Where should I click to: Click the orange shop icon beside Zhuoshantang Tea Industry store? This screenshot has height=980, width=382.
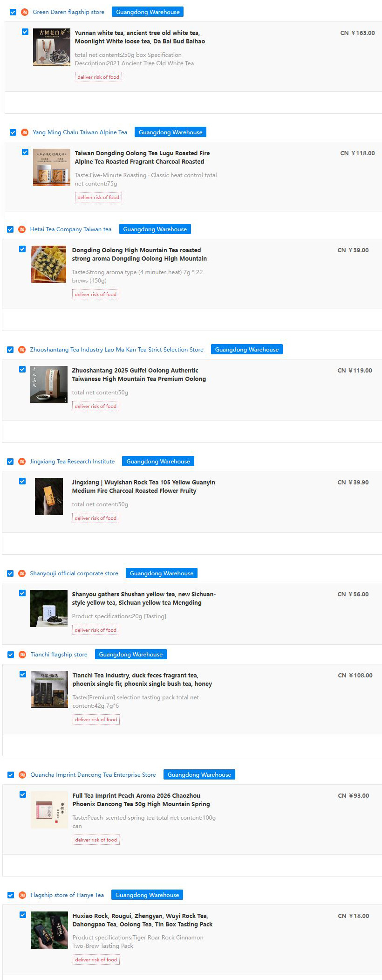coord(22,350)
